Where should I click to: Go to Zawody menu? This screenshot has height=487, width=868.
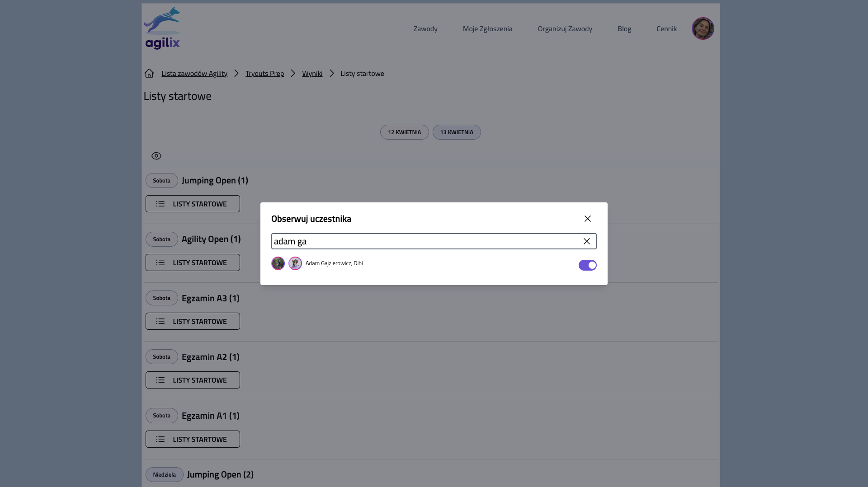tap(425, 28)
